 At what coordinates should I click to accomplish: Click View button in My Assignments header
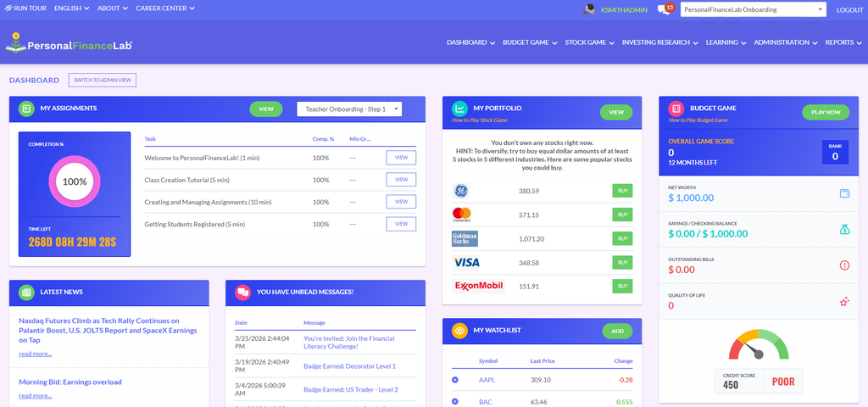click(266, 109)
